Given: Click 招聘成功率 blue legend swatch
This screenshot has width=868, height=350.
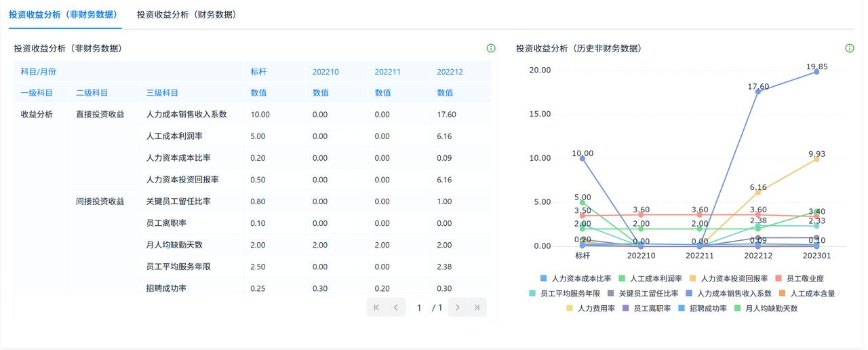Looking at the screenshot, I should pyautogui.click(x=682, y=309).
